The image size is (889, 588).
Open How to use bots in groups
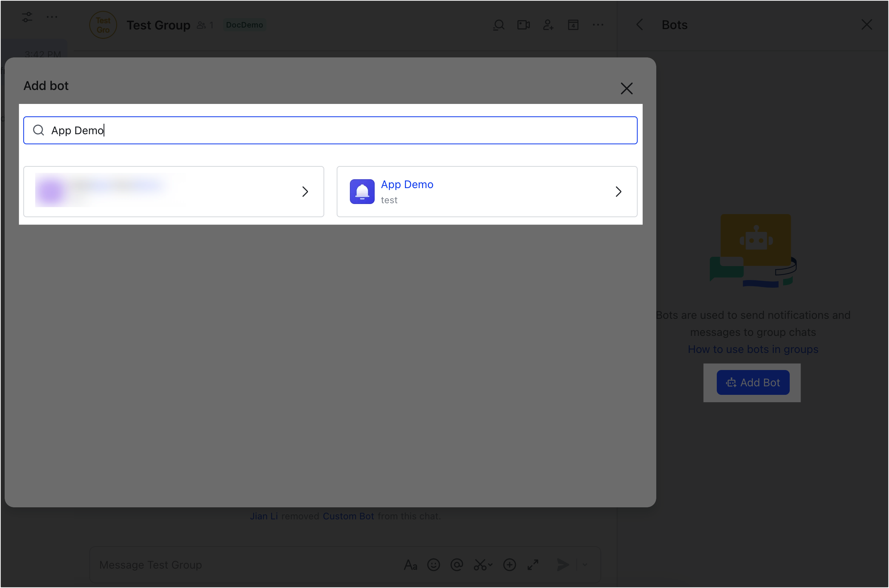coord(752,349)
